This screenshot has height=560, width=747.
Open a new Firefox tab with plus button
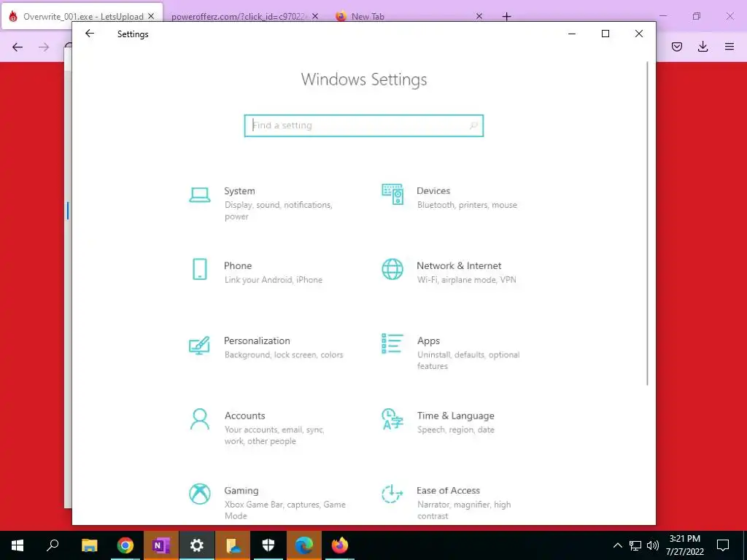[x=506, y=17]
